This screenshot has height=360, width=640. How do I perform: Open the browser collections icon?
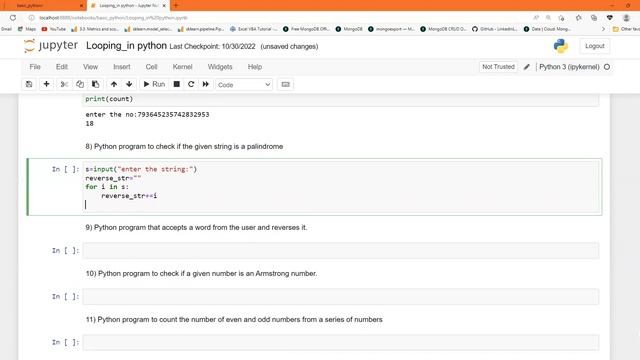coord(594,18)
